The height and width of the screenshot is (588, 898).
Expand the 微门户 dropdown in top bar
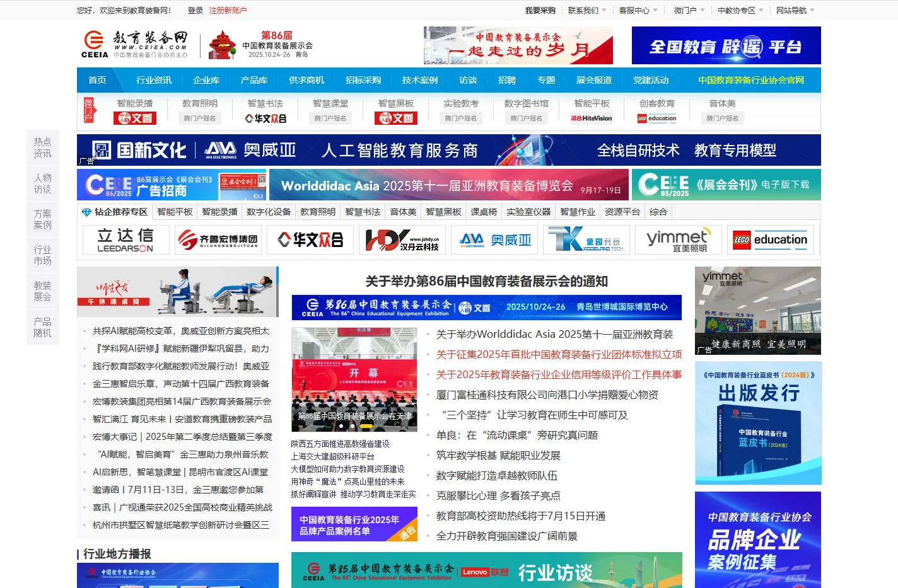pos(689,10)
